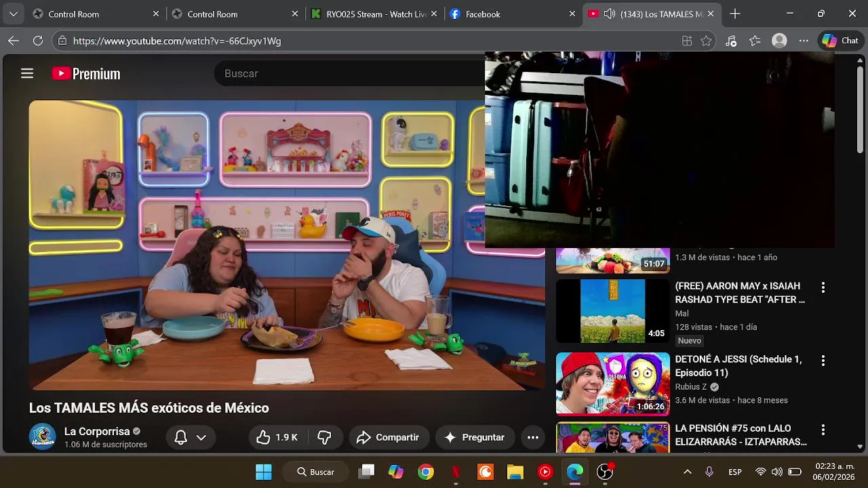Open Copilot Chat button
The width and height of the screenshot is (868, 488).
pos(840,41)
